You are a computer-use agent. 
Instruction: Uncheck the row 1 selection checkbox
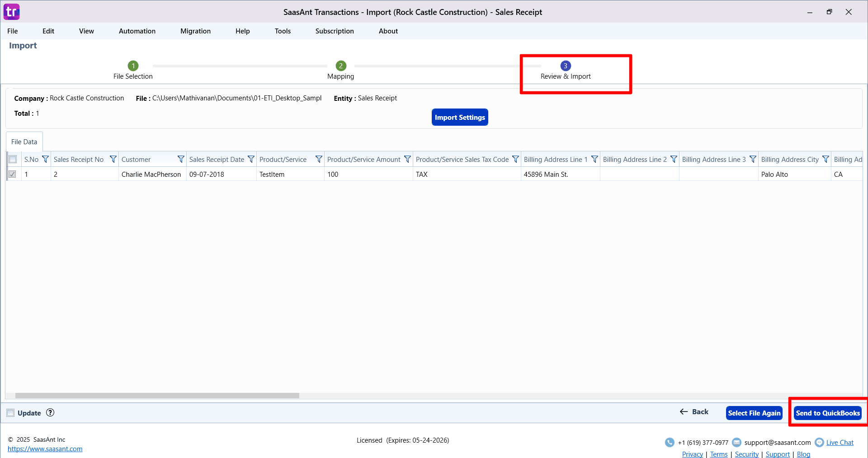coord(13,174)
